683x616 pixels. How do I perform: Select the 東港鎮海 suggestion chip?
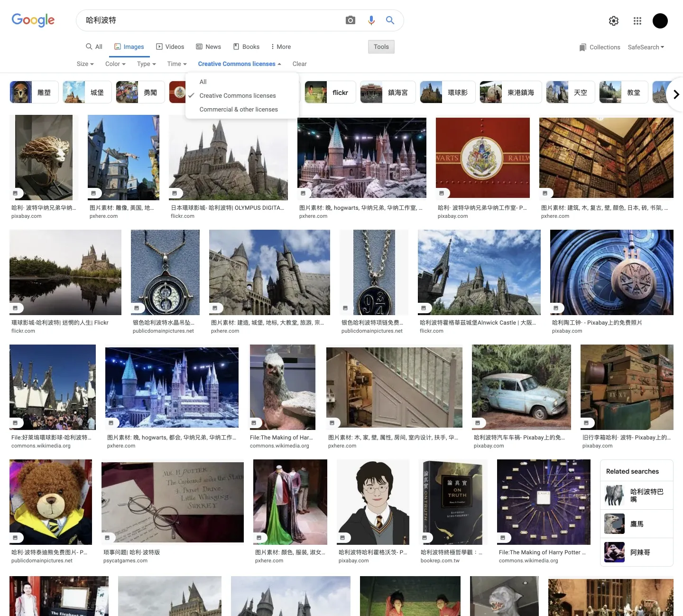[511, 92]
